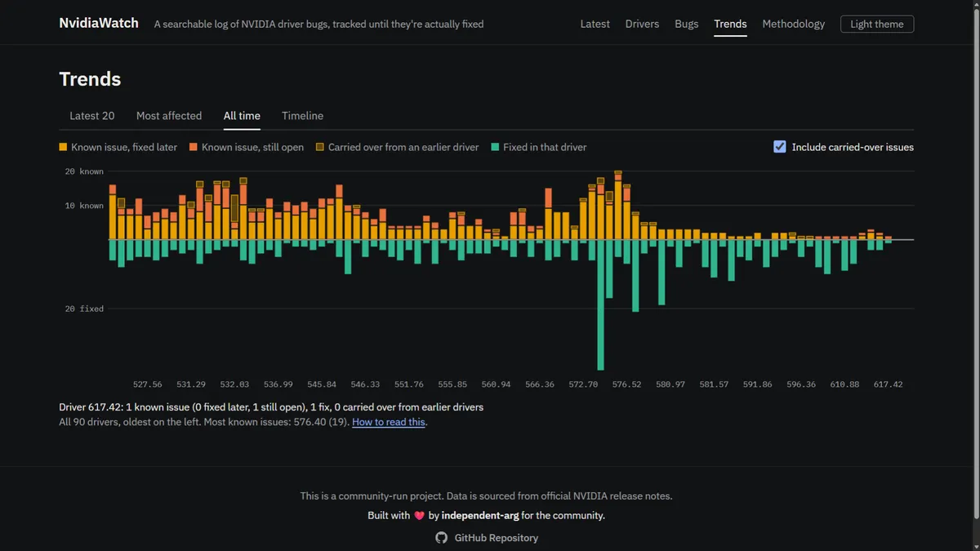
Task: Click the orange 'Known issue, still open' legend square
Action: [x=194, y=147]
